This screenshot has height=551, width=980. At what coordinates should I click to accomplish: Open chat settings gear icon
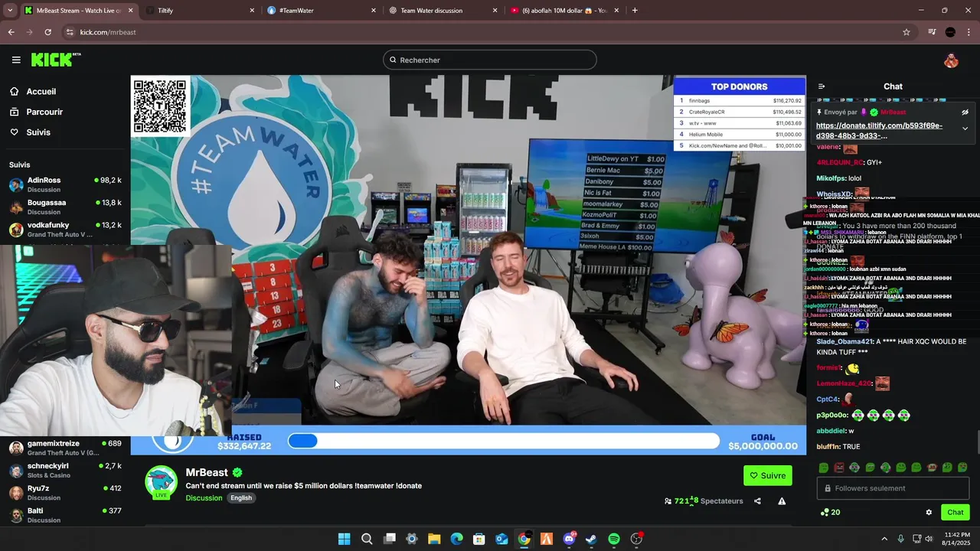coord(929,513)
